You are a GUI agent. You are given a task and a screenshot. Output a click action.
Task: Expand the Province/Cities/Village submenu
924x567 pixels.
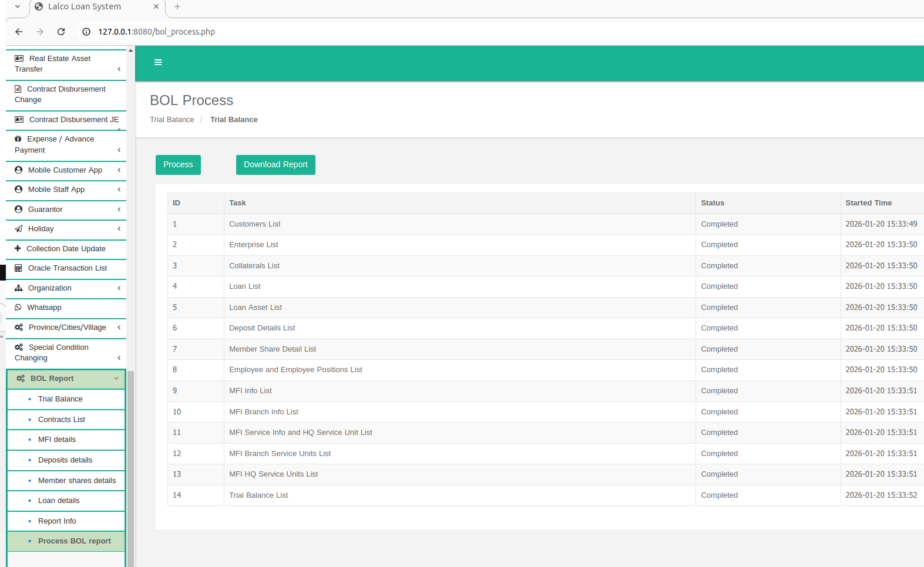(x=119, y=328)
